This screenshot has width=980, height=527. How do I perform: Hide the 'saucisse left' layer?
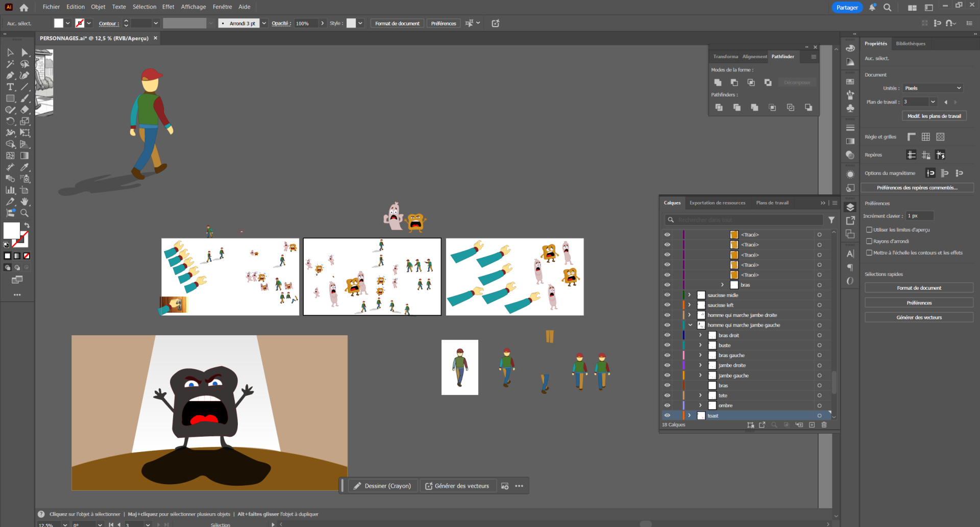point(667,305)
